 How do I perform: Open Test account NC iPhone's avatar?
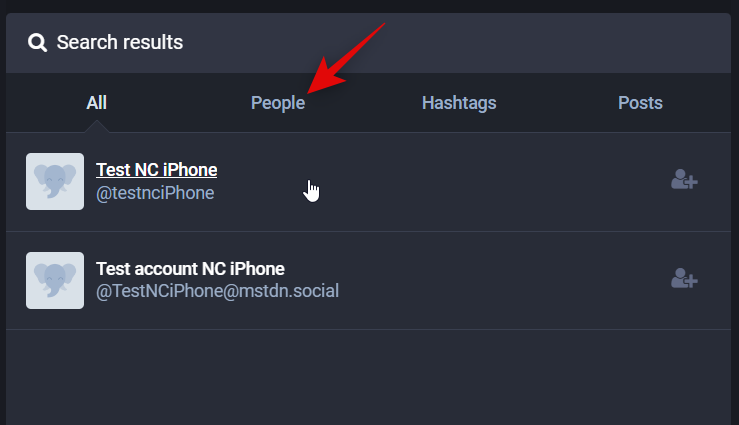click(55, 280)
